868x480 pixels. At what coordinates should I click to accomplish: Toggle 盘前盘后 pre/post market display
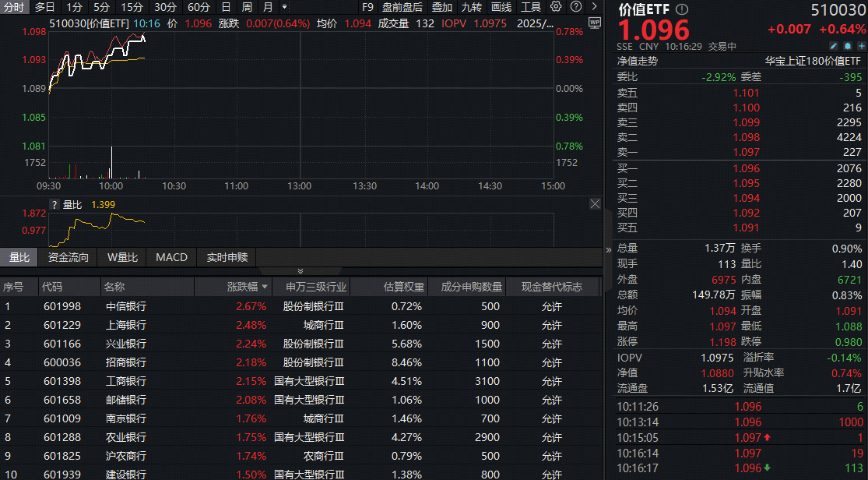pyautogui.click(x=402, y=7)
